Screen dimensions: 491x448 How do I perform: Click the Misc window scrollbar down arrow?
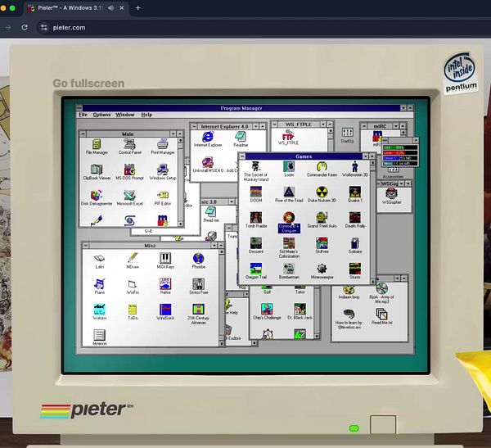point(222,343)
